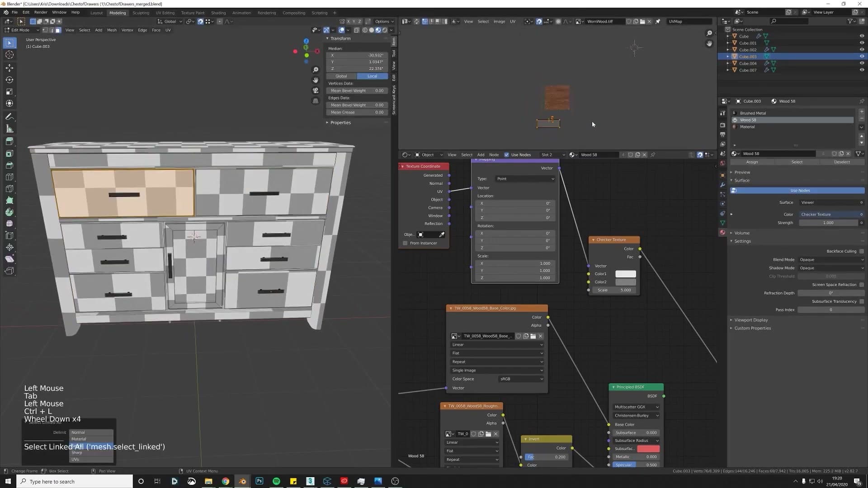Hide Cube.001 in outliner
This screenshot has width=868, height=488.
coord(862,43)
